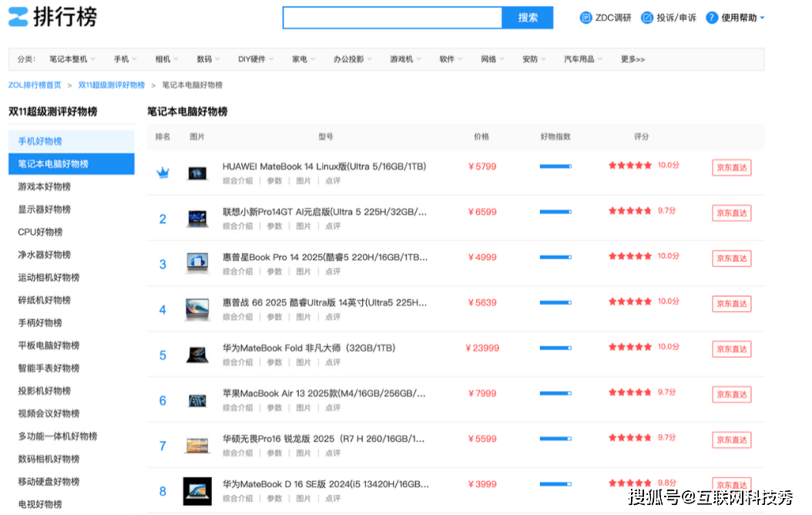
Task: Click the 使用帮助 question mark icon
Action: pos(712,18)
